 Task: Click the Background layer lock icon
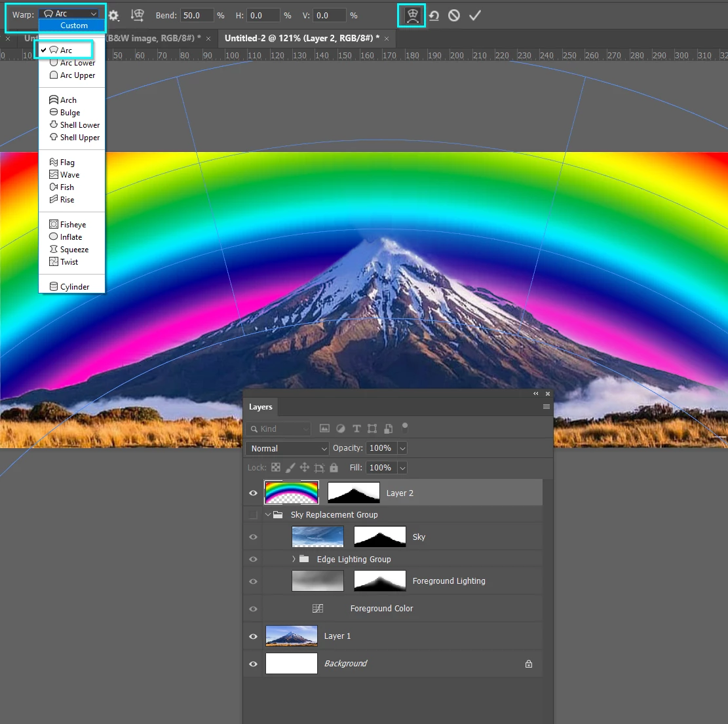coord(528,664)
